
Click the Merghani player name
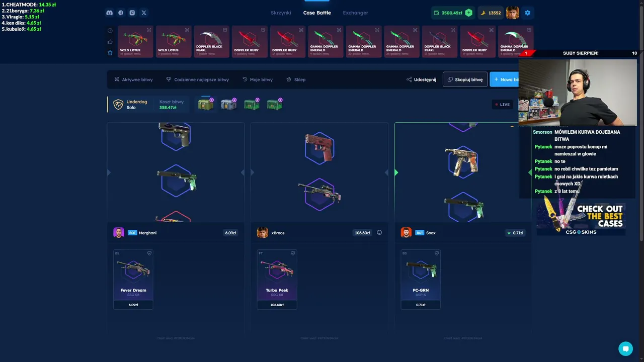coord(147,233)
